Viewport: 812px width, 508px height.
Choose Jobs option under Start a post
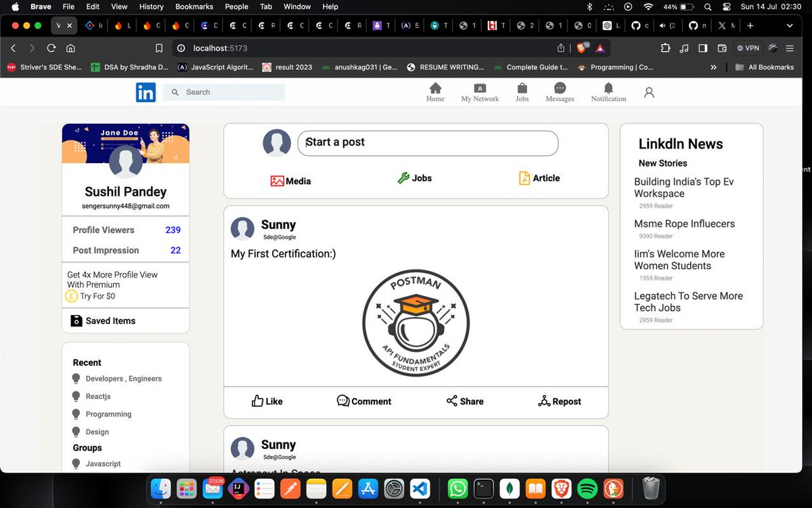click(x=414, y=178)
